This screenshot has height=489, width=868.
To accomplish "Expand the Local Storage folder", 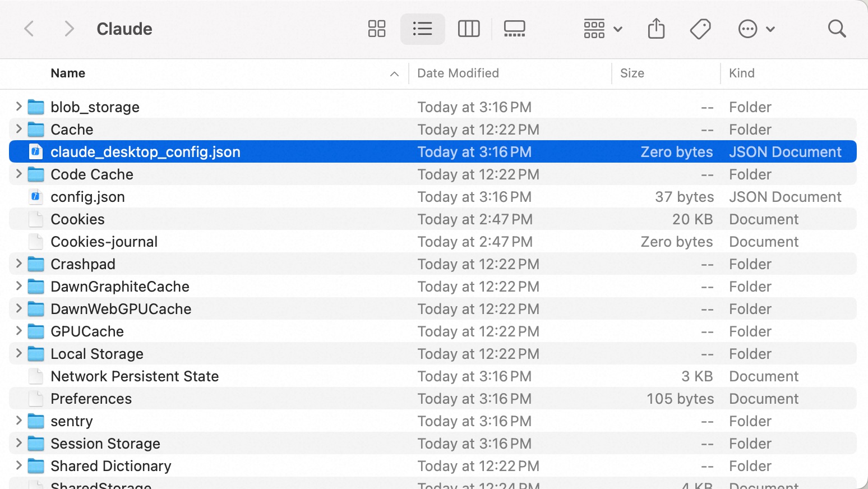I will click(x=19, y=353).
